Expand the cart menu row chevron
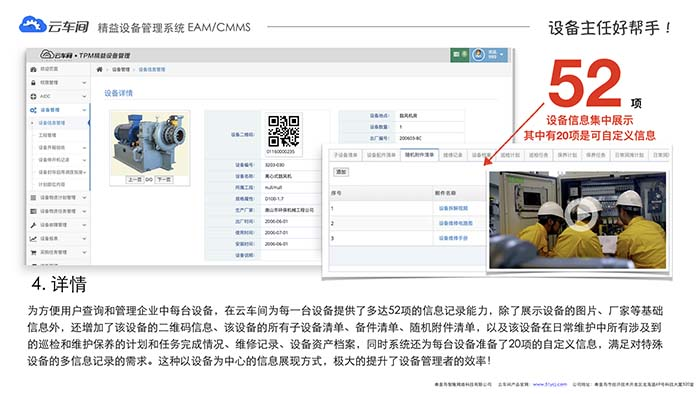Screen dimensions: 700x394 [x=84, y=253]
